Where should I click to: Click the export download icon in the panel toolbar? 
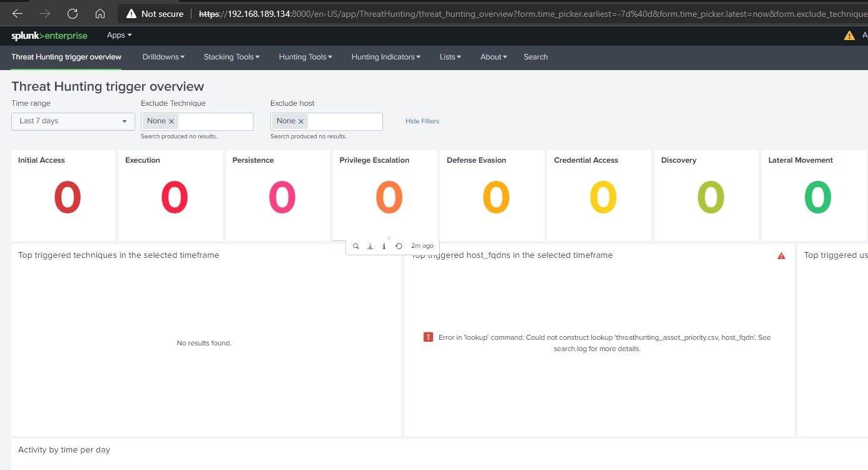pos(370,246)
